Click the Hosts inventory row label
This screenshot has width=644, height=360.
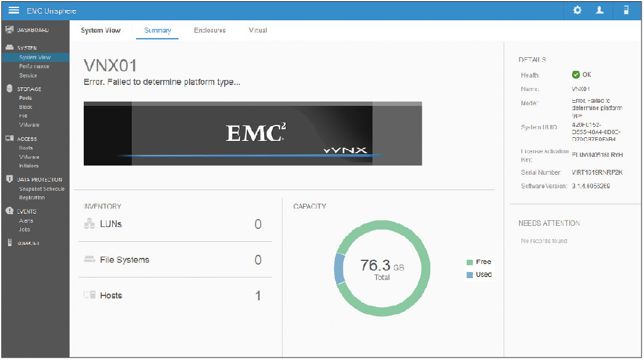[x=111, y=295]
